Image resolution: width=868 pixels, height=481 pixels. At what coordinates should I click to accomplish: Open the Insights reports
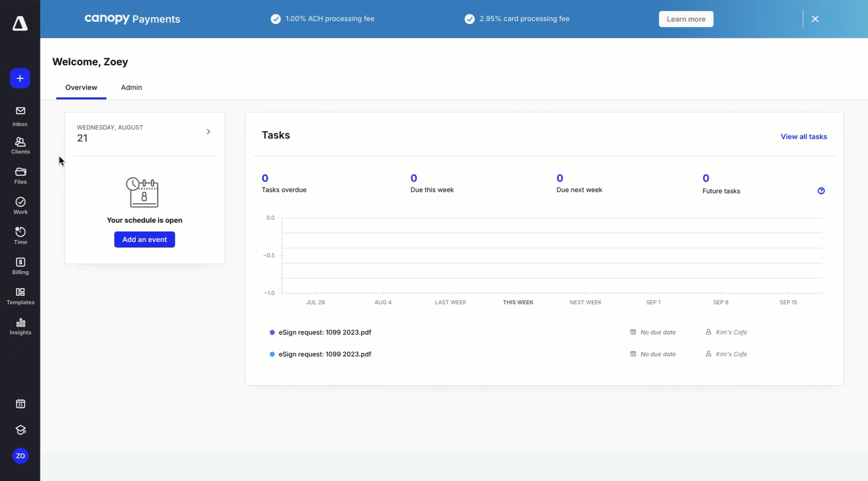(20, 326)
